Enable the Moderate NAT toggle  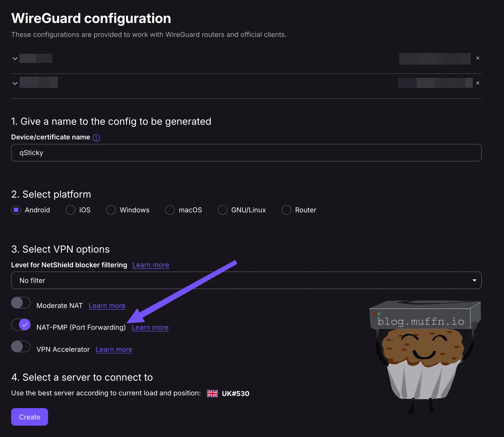coord(21,303)
